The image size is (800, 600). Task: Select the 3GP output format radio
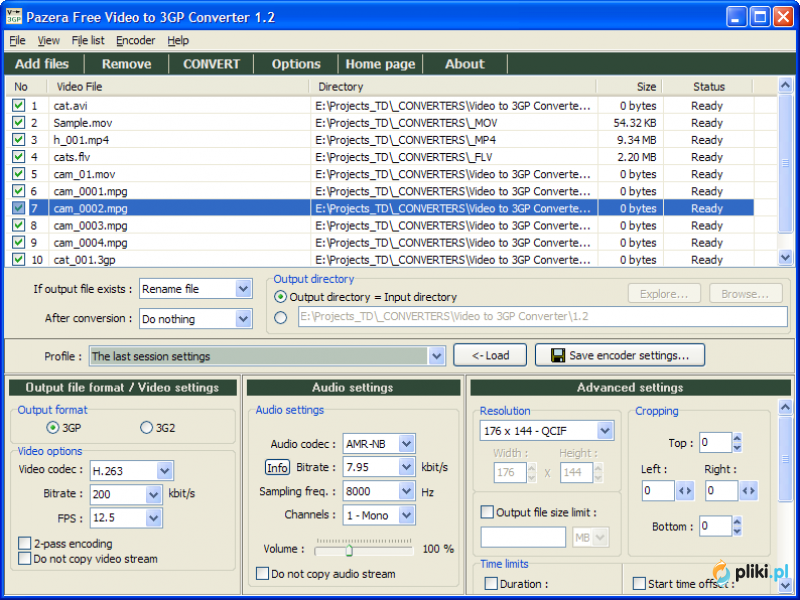53,428
